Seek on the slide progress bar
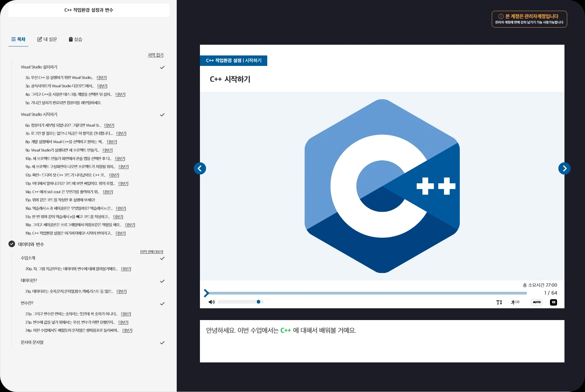This screenshot has width=585, height=392. pos(368,293)
